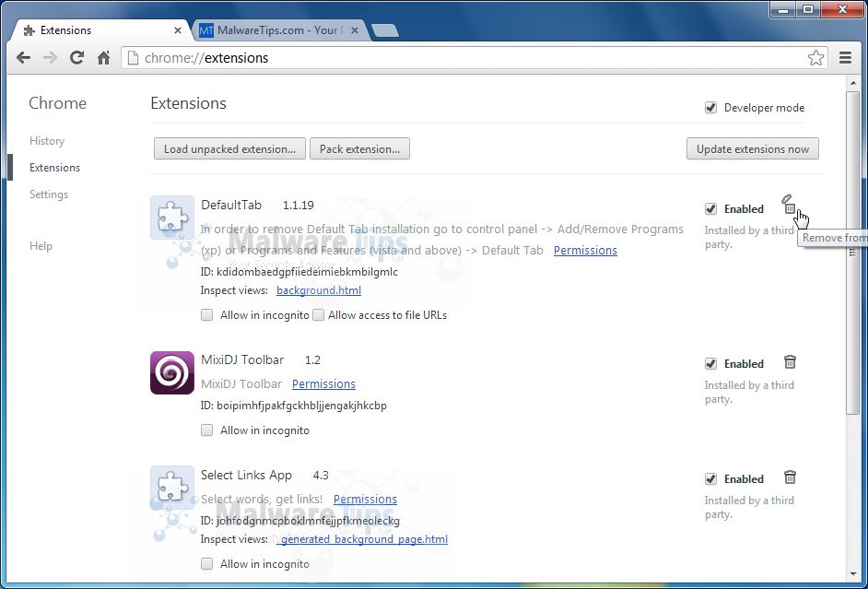Image resolution: width=868 pixels, height=589 pixels.
Task: Switch to the MalwareTips.com tab
Action: coord(279,30)
